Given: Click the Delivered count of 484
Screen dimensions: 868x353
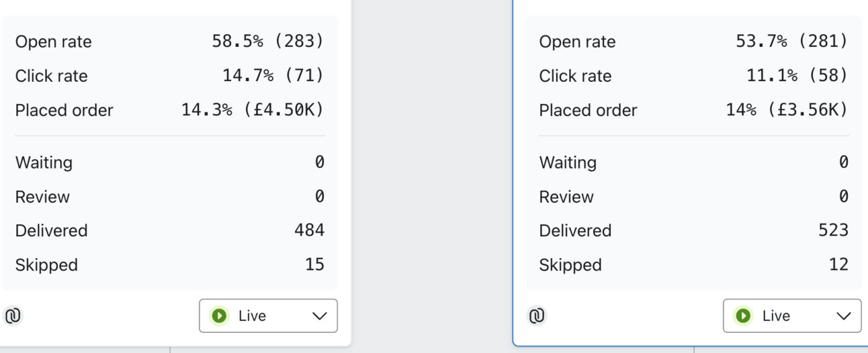Looking at the screenshot, I should coord(309,230).
